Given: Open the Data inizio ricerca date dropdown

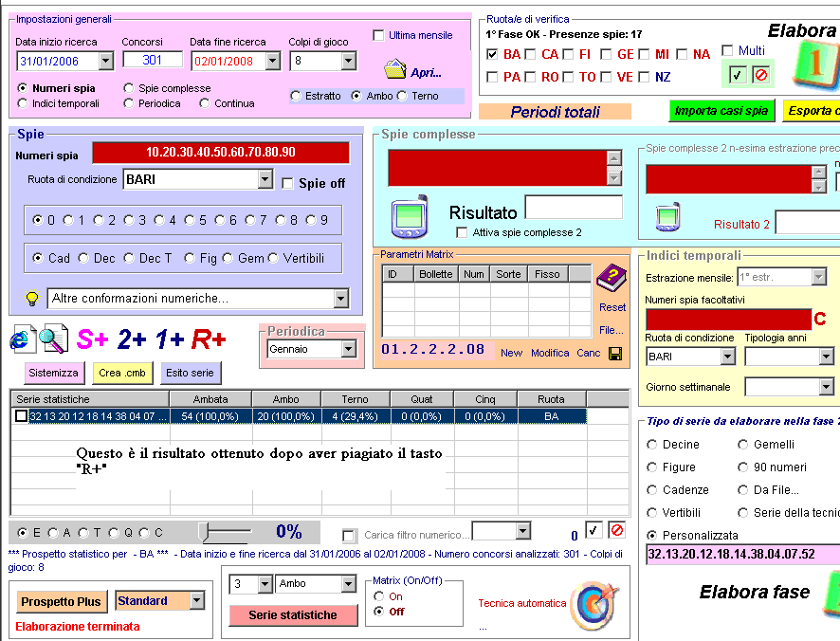Looking at the screenshot, I should pos(105,61).
